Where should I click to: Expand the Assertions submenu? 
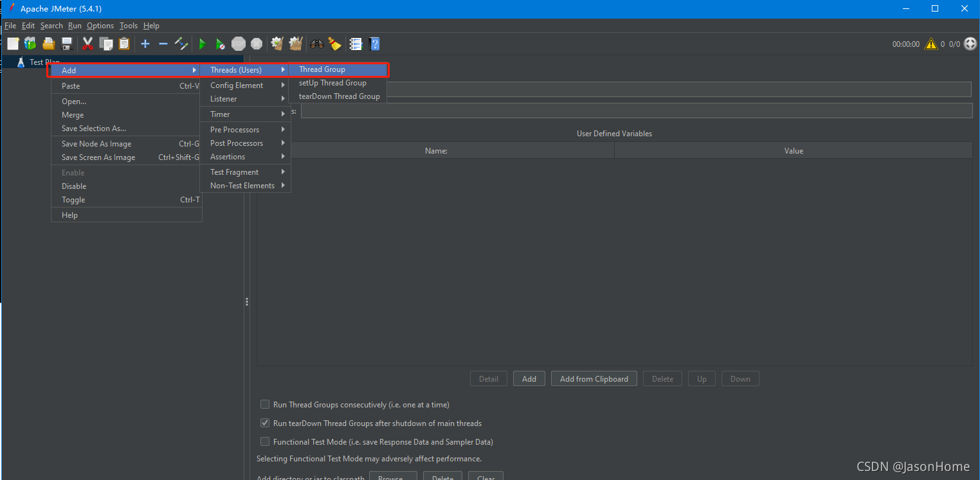pos(245,157)
